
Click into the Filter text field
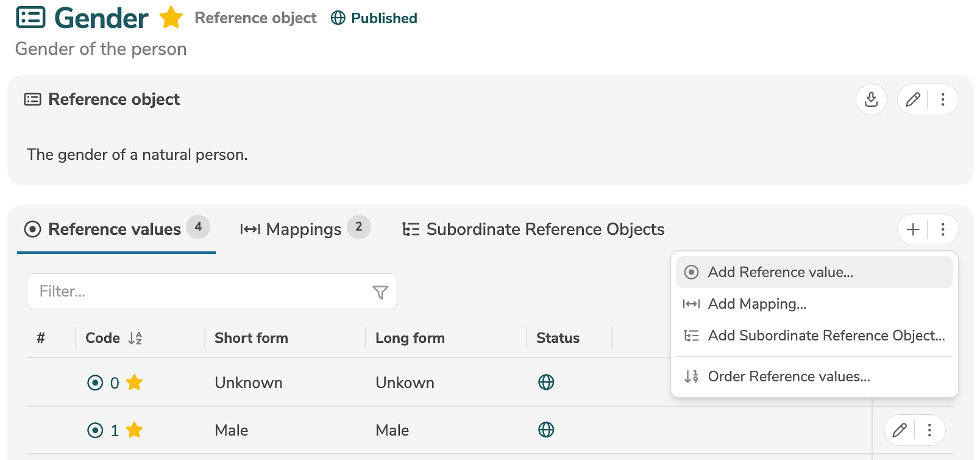tap(198, 292)
